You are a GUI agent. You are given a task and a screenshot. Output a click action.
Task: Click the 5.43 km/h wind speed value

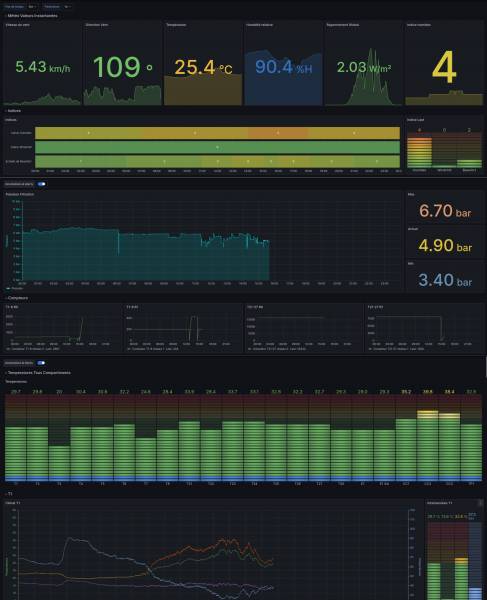pos(42,67)
